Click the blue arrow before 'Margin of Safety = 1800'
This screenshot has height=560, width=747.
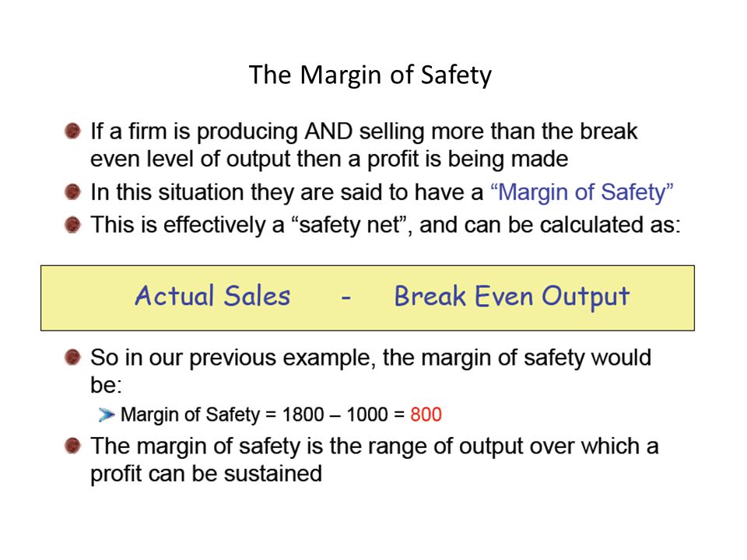click(107, 415)
